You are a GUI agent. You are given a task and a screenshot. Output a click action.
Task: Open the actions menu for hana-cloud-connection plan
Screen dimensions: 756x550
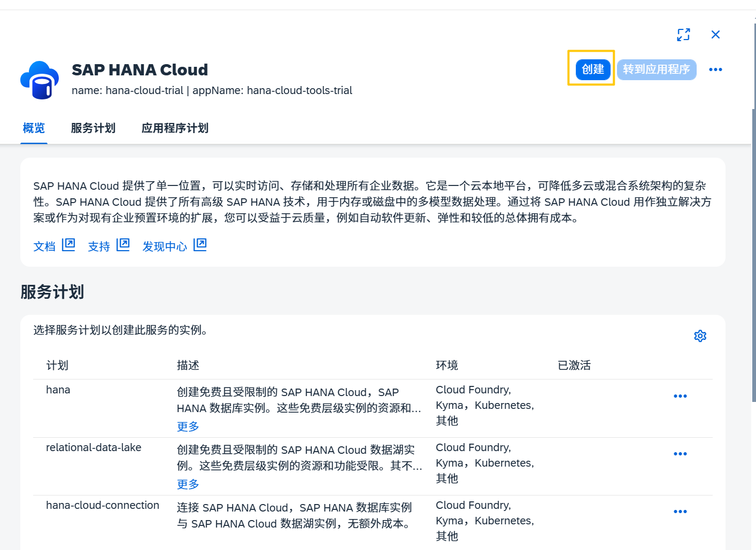[x=680, y=512]
